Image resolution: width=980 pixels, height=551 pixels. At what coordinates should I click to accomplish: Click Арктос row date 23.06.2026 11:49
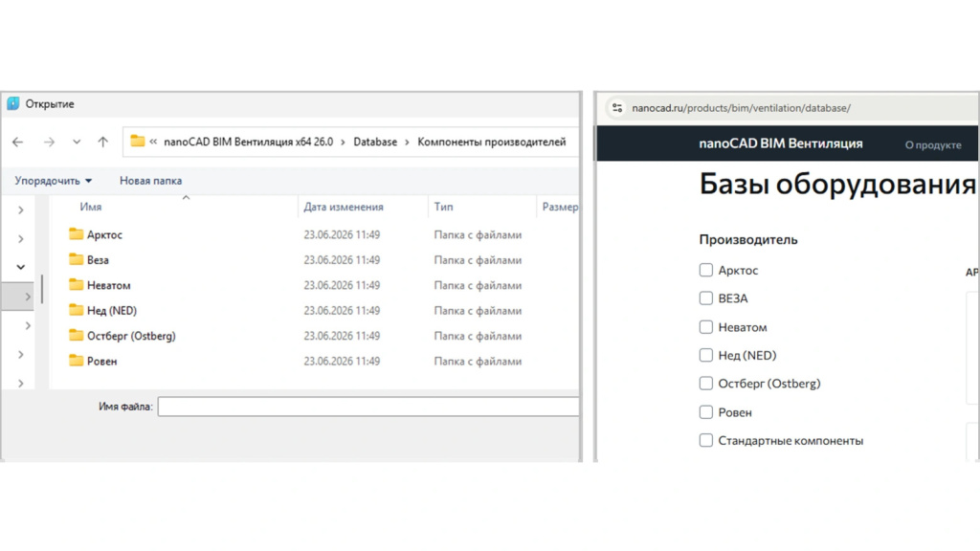click(x=342, y=235)
